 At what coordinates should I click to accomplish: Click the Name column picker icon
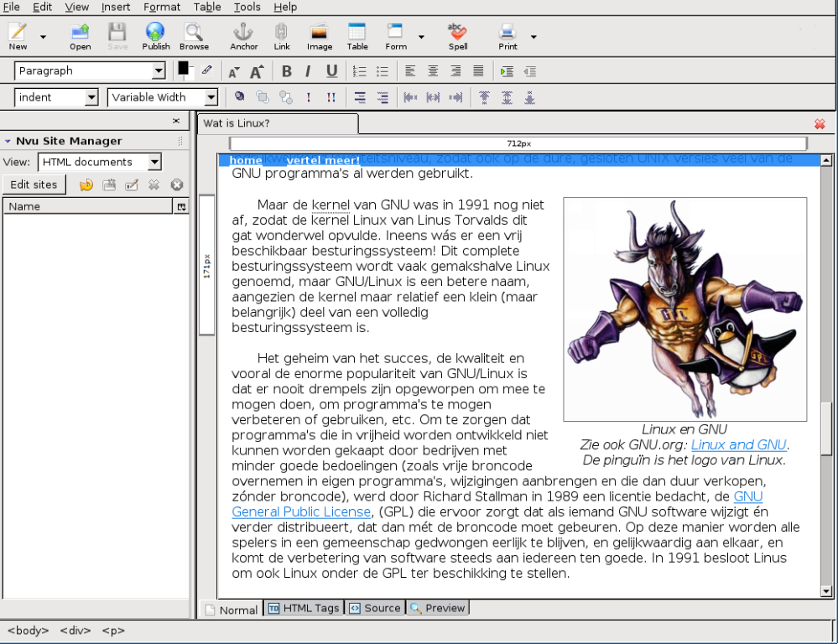click(x=181, y=207)
